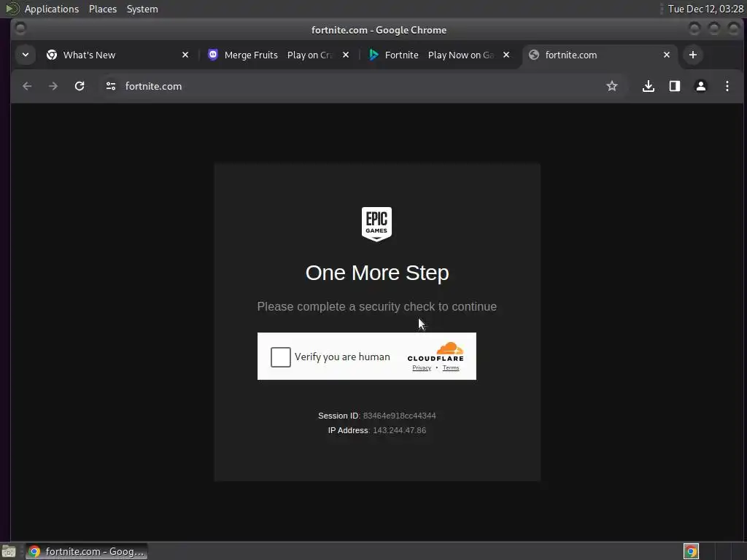The height and width of the screenshot is (560, 747).
Task: Select the fortnite.com Chrome taskbar entry
Action: pos(86,551)
